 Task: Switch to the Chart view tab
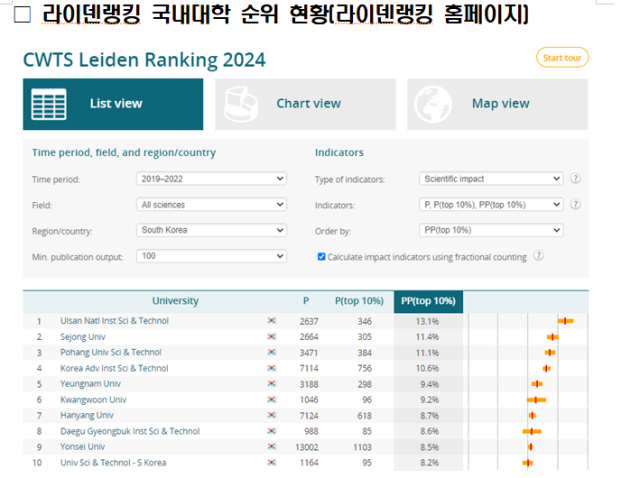(305, 104)
